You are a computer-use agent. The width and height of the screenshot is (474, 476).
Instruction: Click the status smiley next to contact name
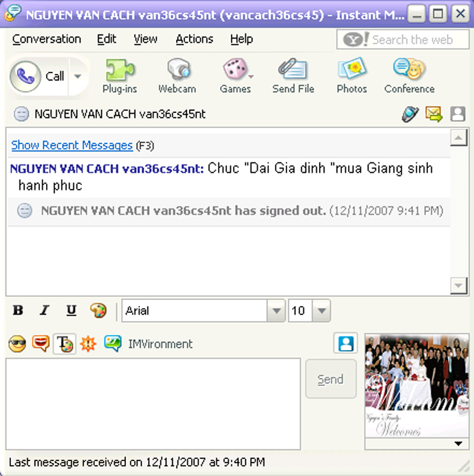21,114
